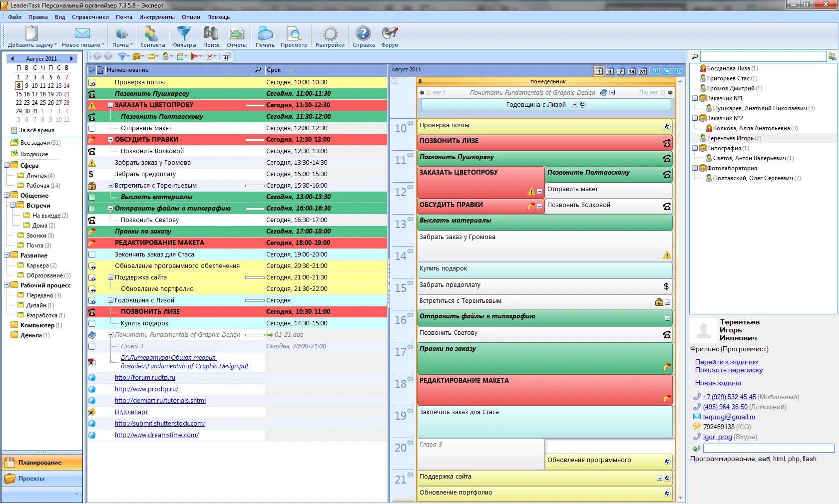The width and height of the screenshot is (839, 504).
Task: Switch calendar to 1-day view icon
Action: 599,71
